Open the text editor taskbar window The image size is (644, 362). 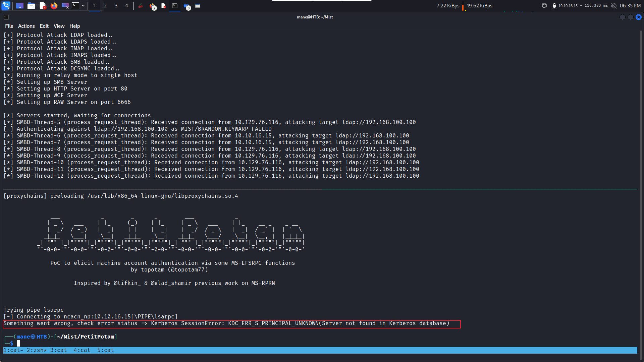[x=164, y=6]
